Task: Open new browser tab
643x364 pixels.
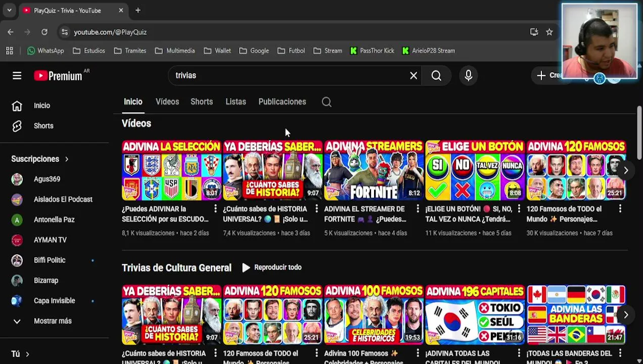Action: [x=138, y=10]
